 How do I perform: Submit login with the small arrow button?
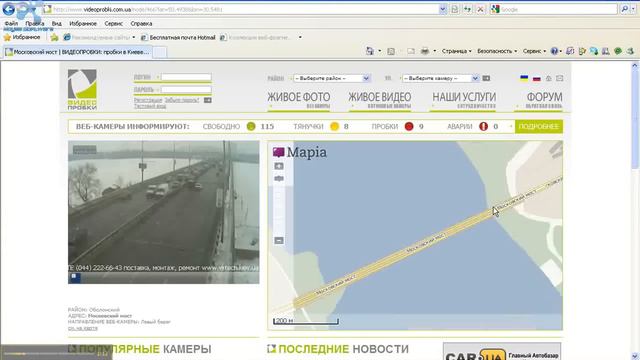[208, 100]
